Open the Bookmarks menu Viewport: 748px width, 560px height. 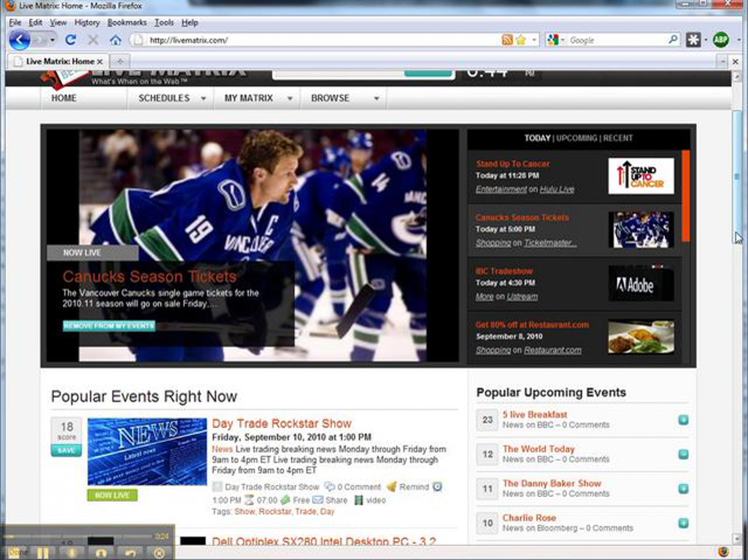(127, 23)
